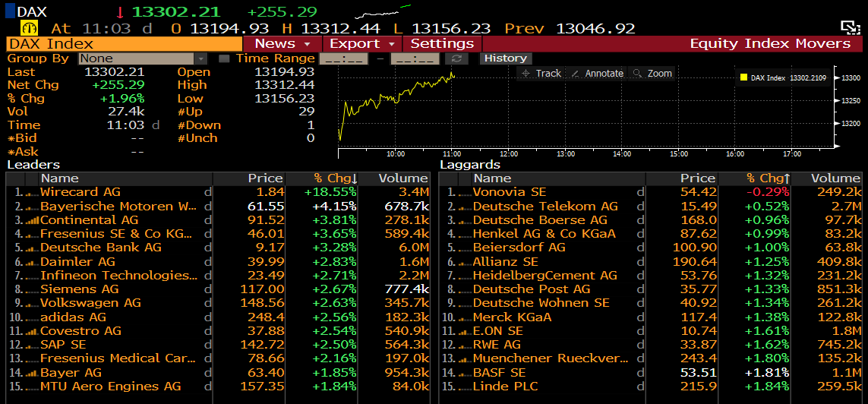
Task: Click the Laggards Volume column header
Action: 827,178
